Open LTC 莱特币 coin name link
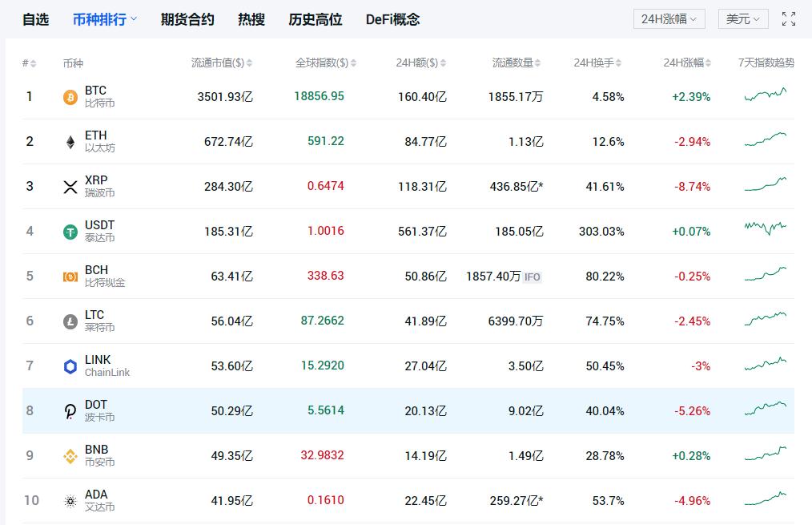The height and width of the screenshot is (525, 812). [99, 321]
